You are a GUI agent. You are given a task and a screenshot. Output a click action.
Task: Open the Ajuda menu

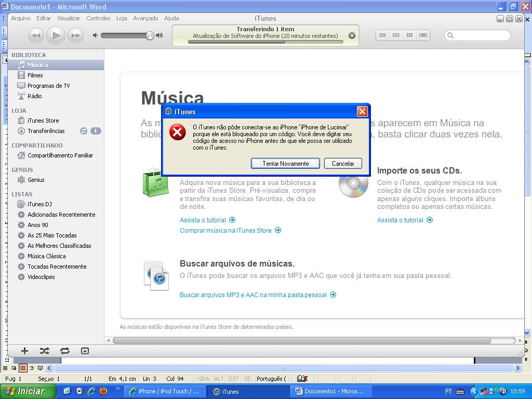tap(171, 18)
